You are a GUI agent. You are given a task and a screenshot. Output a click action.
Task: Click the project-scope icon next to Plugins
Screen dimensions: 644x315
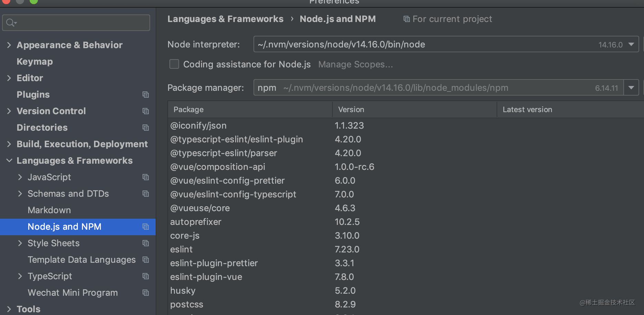click(x=145, y=94)
